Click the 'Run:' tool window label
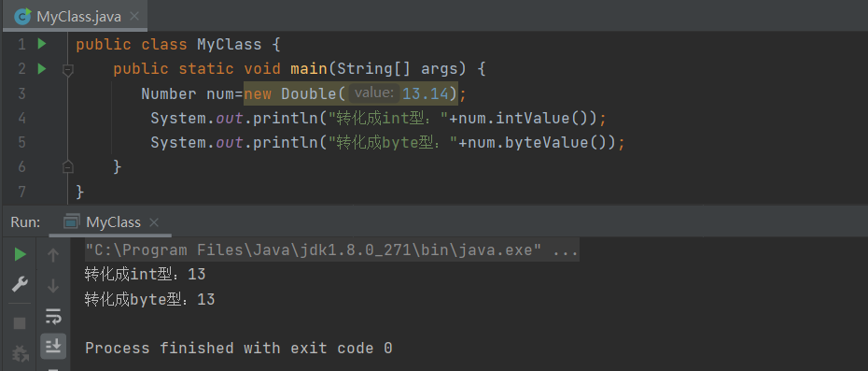 click(x=25, y=222)
